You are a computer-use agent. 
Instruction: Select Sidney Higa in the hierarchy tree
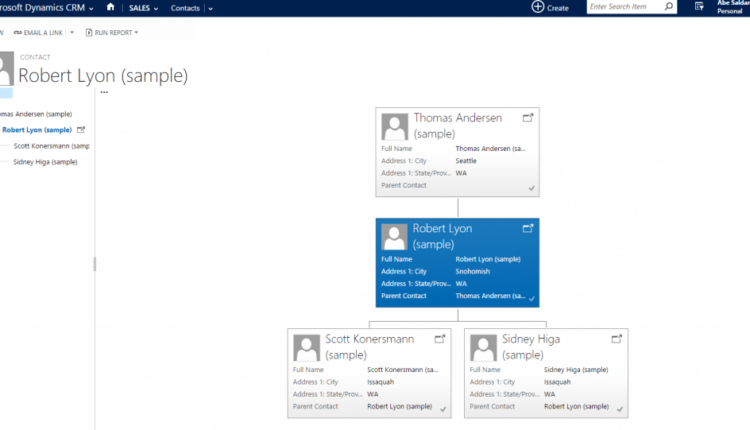(45, 161)
